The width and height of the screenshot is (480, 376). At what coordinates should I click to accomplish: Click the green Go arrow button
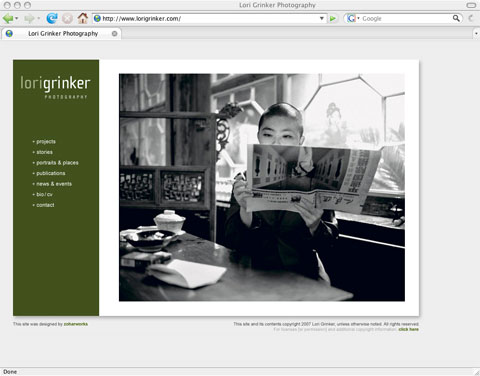pyautogui.click(x=333, y=19)
